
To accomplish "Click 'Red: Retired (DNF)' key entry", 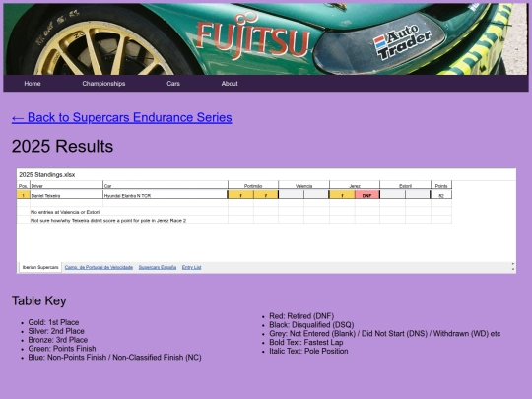I will [301, 316].
